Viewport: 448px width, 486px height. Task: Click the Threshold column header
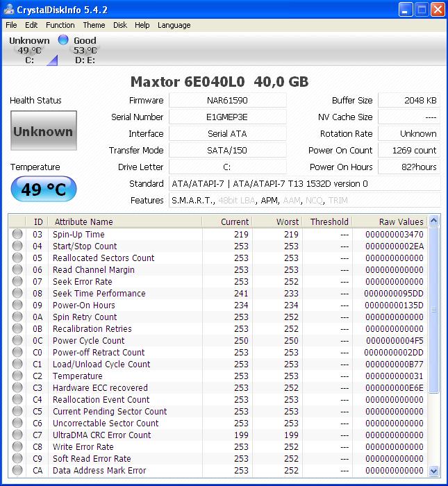[x=327, y=222]
